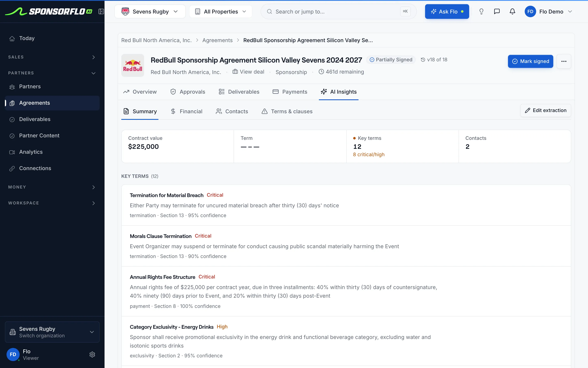Switch to the Payments tab
Viewport: 588px width, 368px height.
point(290,92)
